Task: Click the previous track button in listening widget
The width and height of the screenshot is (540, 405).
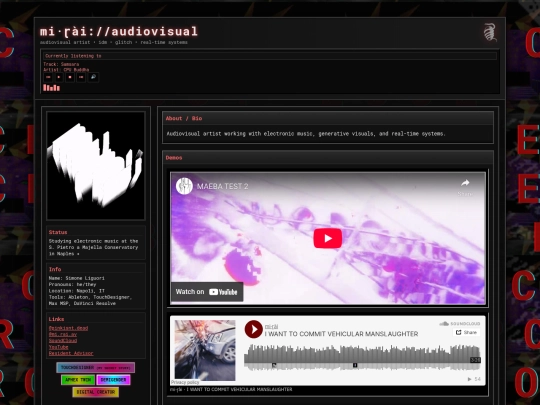Action: [48, 77]
